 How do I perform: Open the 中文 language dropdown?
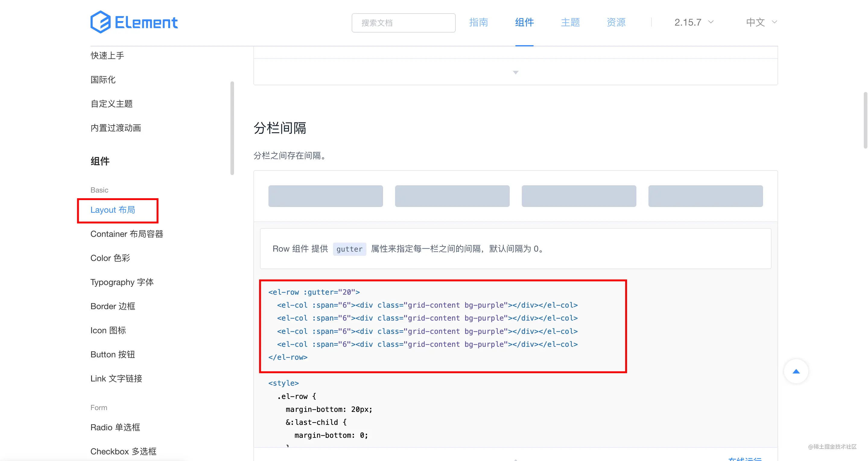(761, 22)
